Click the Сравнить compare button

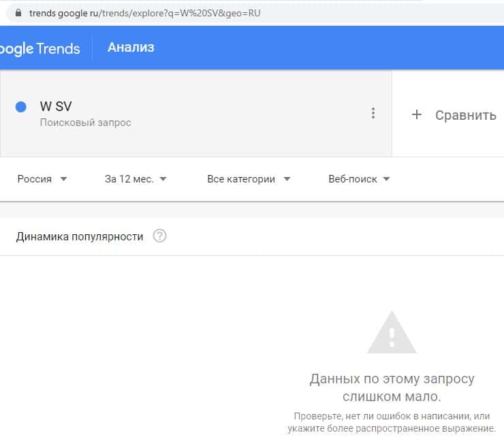tap(465, 115)
